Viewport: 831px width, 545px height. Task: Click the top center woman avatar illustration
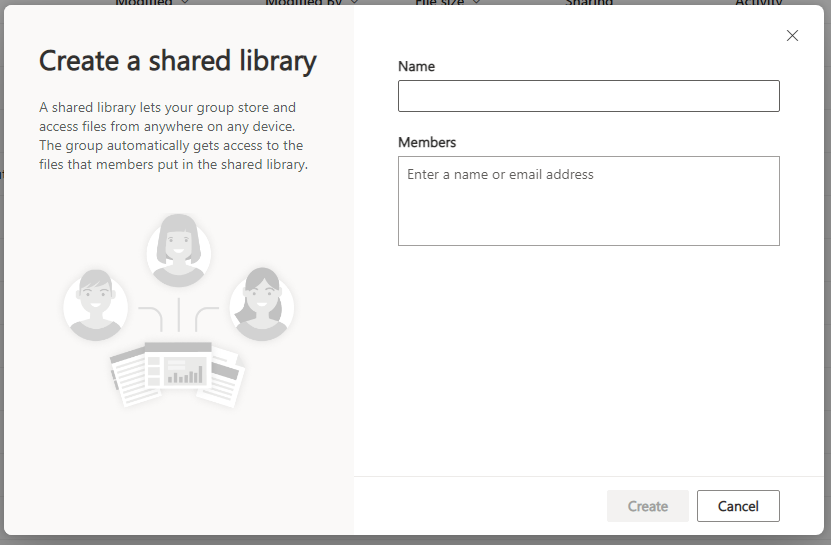coord(179,249)
